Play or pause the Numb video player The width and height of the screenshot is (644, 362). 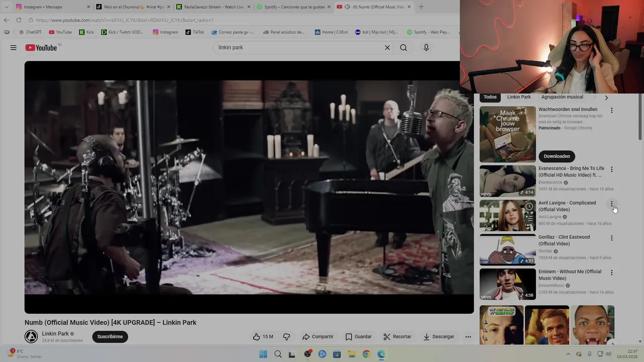[x=249, y=187]
